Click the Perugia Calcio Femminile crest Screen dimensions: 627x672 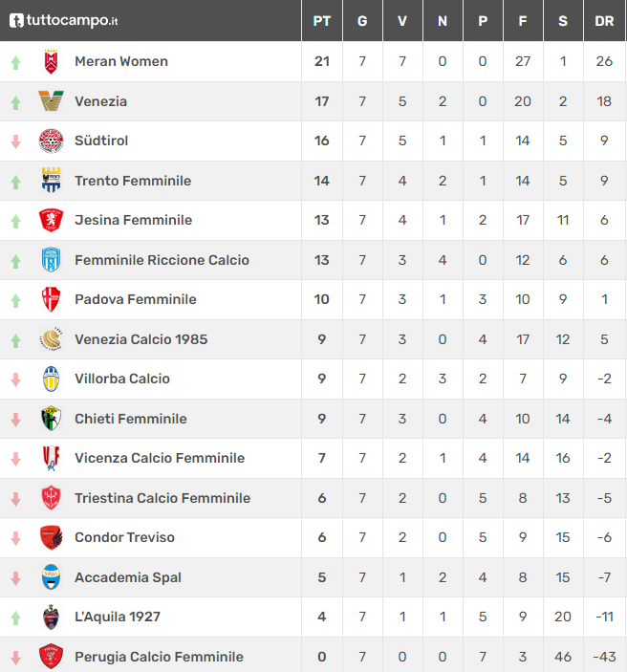click(x=51, y=656)
